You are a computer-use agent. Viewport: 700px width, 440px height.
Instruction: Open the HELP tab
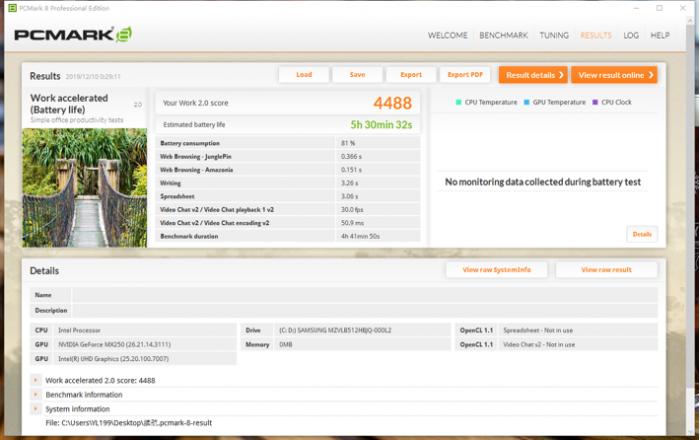660,35
